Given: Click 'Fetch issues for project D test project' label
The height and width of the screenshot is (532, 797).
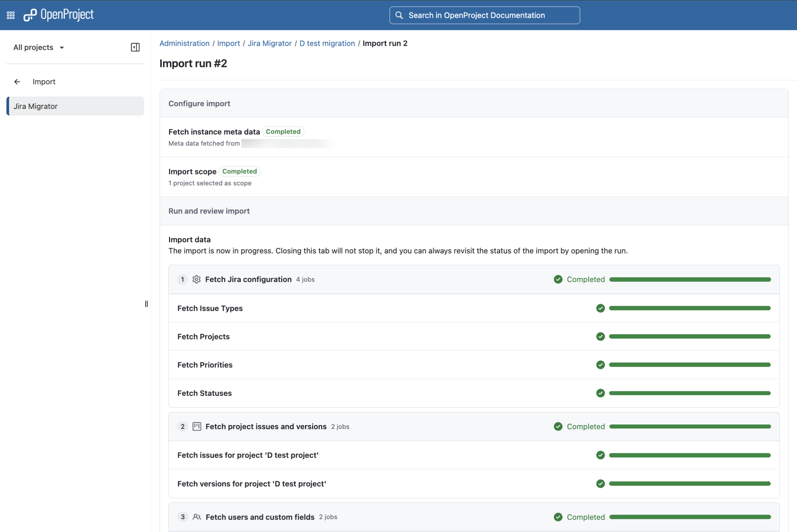Looking at the screenshot, I should [x=248, y=455].
